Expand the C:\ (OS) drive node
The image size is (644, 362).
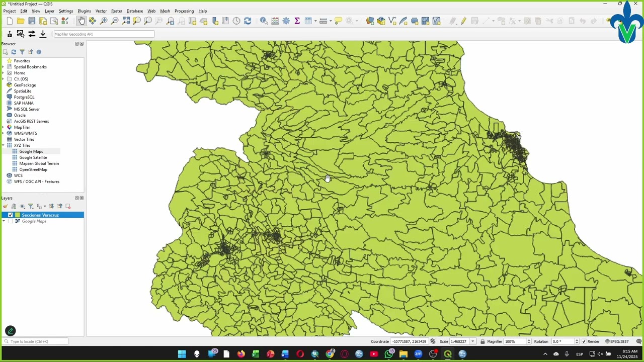coord(4,79)
